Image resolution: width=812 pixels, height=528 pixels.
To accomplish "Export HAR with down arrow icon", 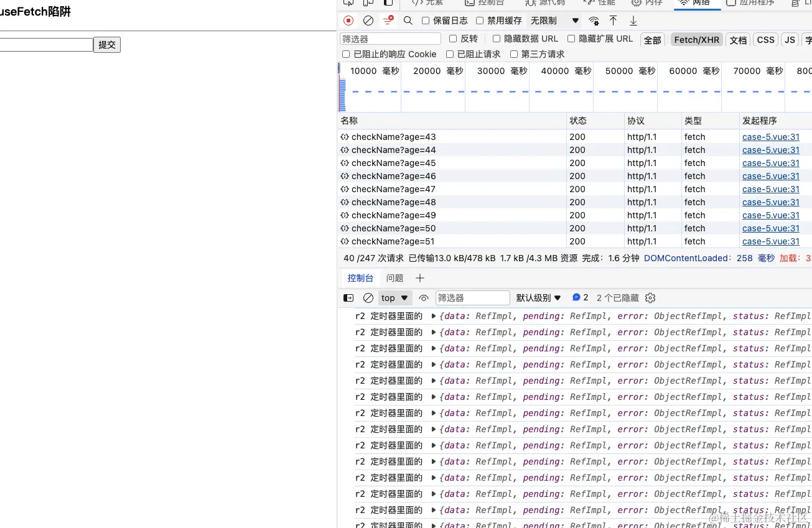I will (633, 21).
